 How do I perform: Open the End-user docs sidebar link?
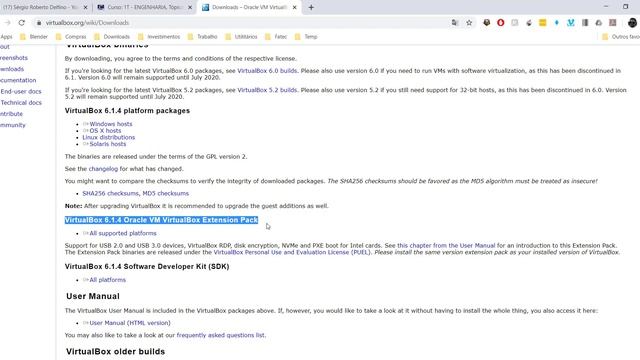click(x=20, y=91)
